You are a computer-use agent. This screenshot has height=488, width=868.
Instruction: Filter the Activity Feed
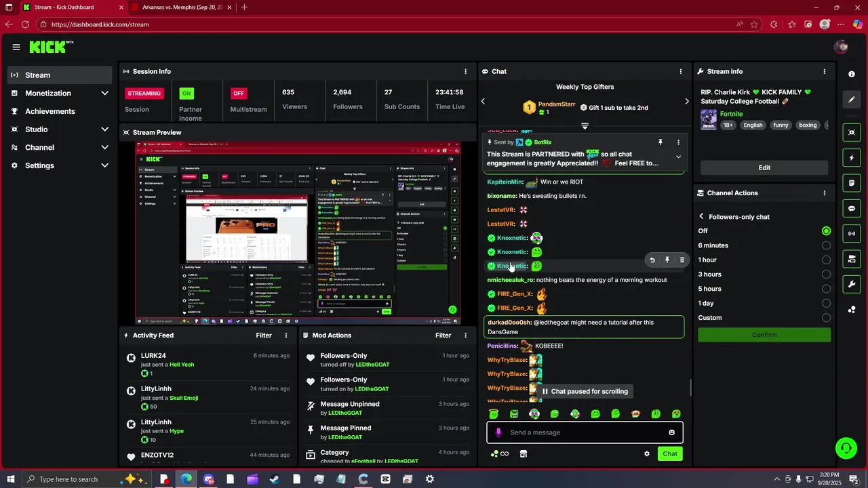coord(264,335)
